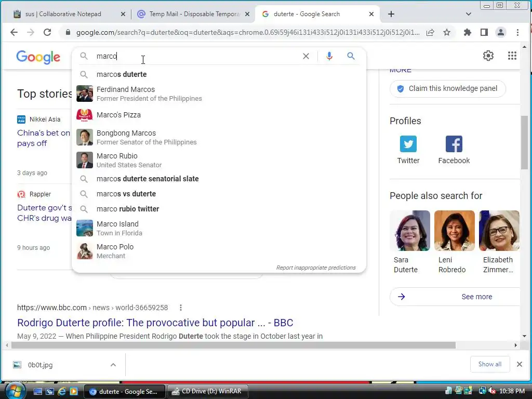Open Chrome's three-dot menu
The width and height of the screenshot is (532, 399).
[x=517, y=32]
